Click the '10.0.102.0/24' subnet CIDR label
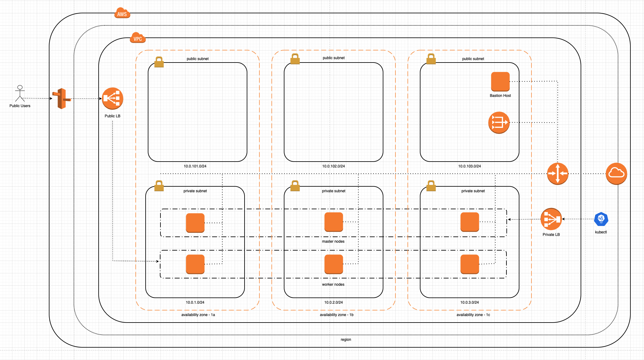This screenshot has height=360, width=644. tap(333, 166)
